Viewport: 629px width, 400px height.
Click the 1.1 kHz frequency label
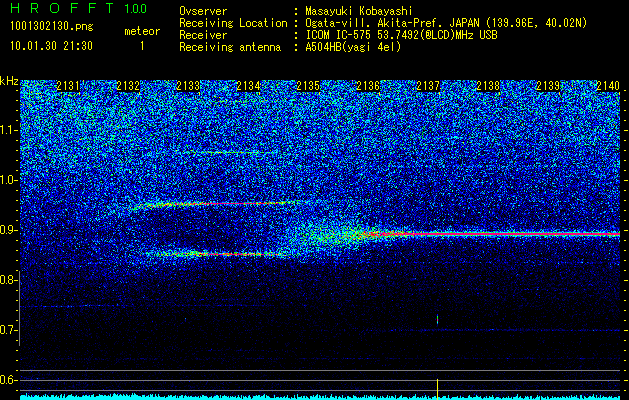tap(8, 130)
